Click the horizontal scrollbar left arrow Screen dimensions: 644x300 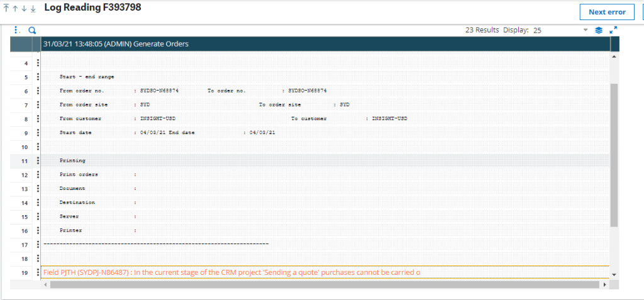pyautogui.click(x=45, y=285)
